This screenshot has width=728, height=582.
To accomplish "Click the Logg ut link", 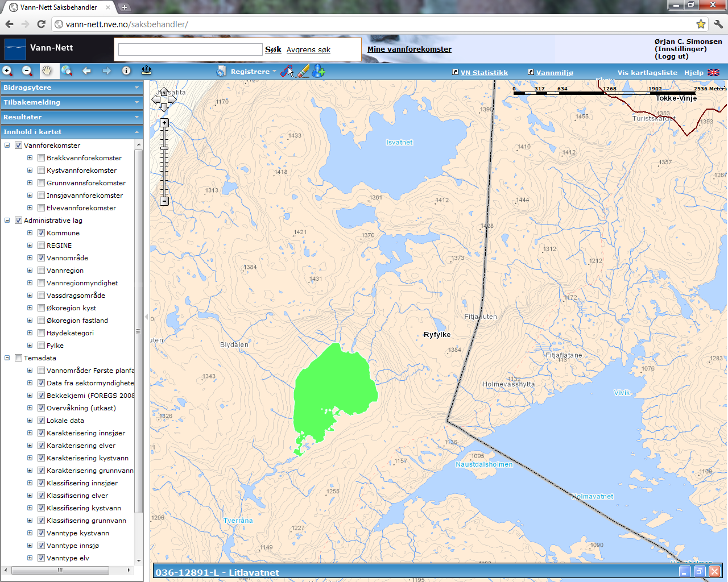I will pos(672,56).
